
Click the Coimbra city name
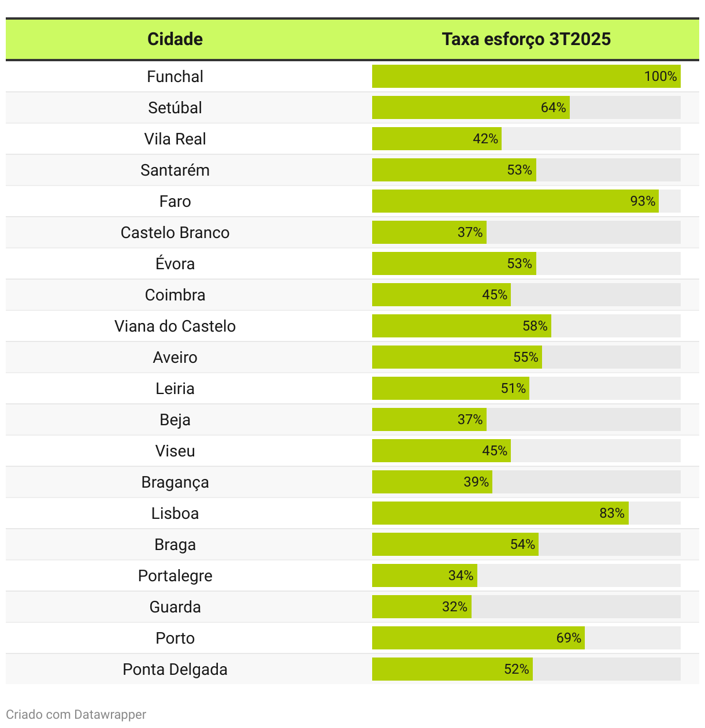coord(175,295)
